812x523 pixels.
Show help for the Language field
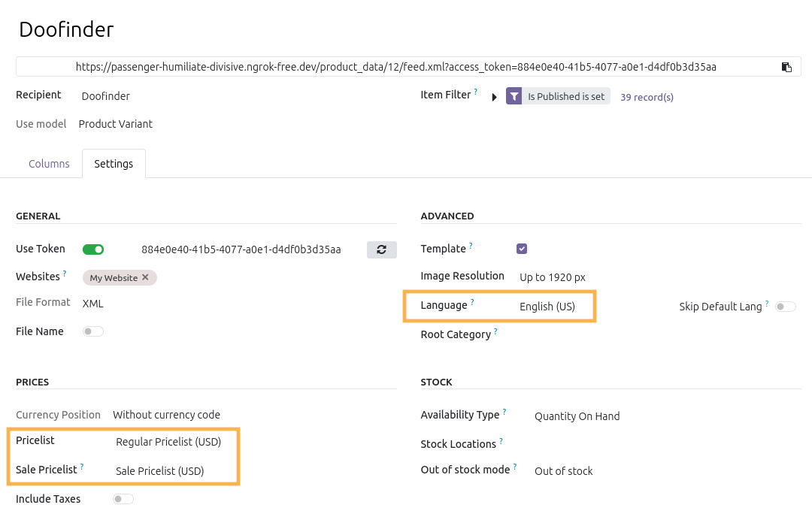coord(471,302)
